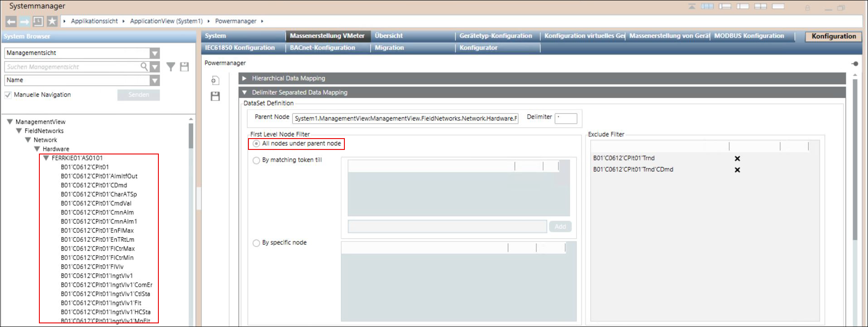Click the new document icon under Powermanager

[215, 81]
